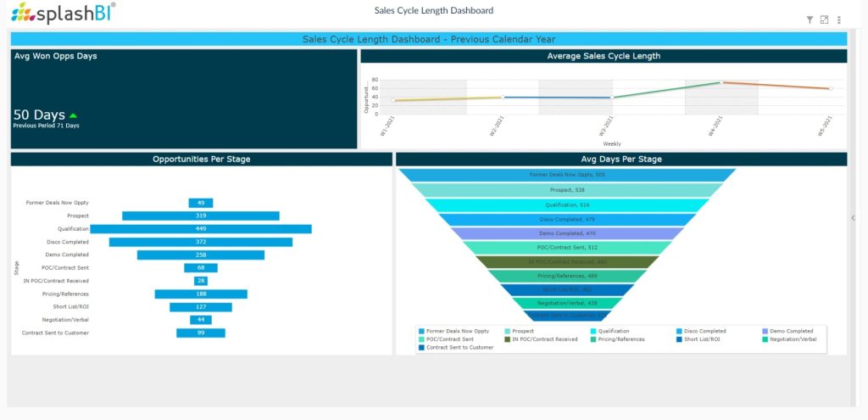The image size is (868, 420).
Task: Toggle the Qualification legend swatch
Action: [593, 331]
